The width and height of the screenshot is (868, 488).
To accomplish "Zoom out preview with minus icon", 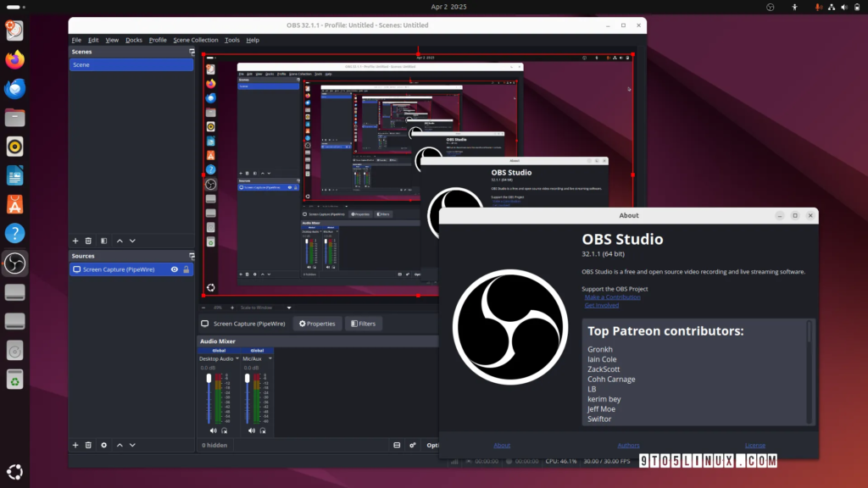I will tap(203, 308).
